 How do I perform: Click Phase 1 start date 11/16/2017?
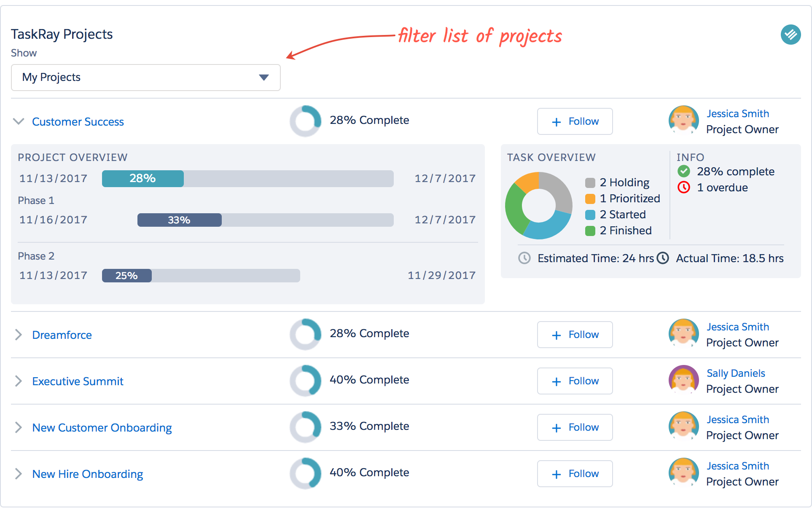(53, 220)
